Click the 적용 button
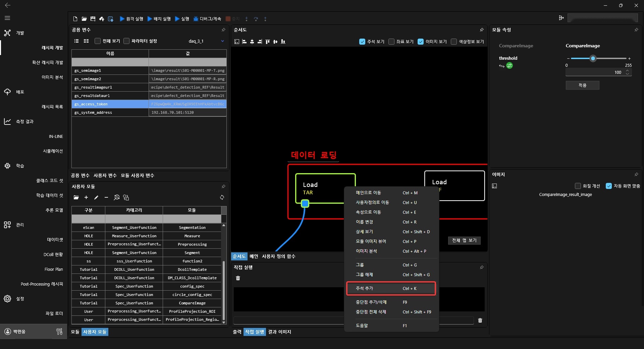644x349 pixels. 582,86
